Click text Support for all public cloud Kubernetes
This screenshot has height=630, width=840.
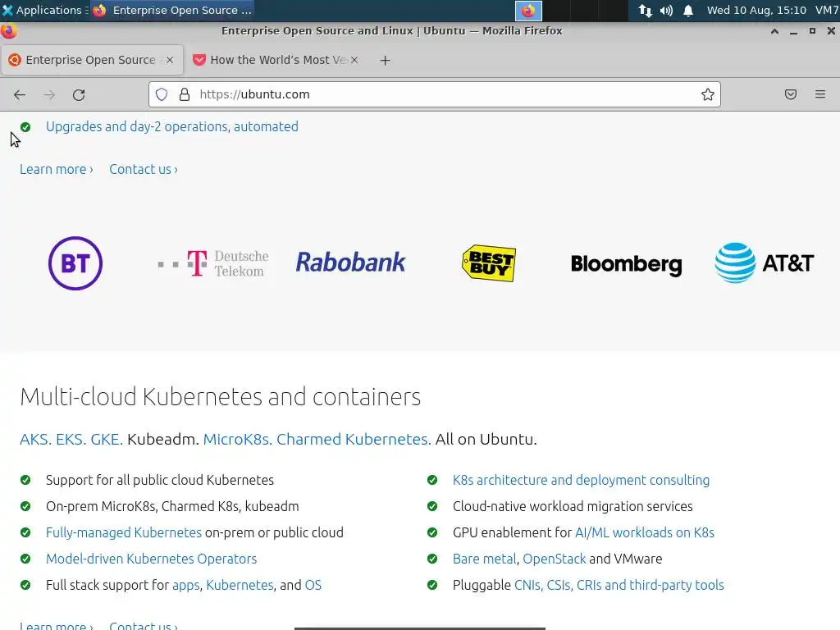160,480
